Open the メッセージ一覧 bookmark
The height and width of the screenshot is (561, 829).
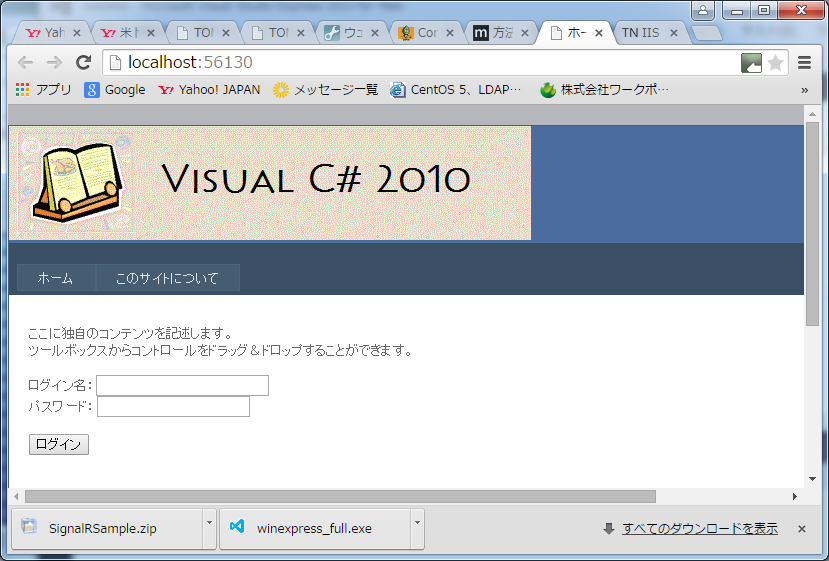tap(326, 90)
